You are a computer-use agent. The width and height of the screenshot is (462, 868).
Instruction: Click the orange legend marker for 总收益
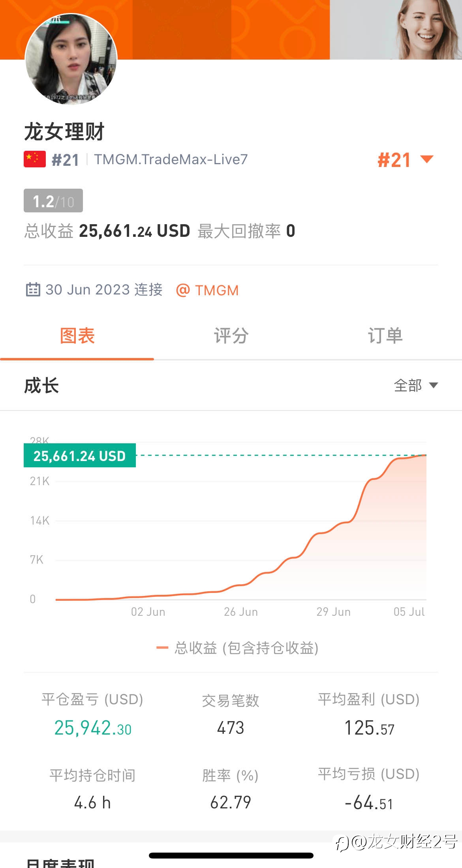[162, 648]
